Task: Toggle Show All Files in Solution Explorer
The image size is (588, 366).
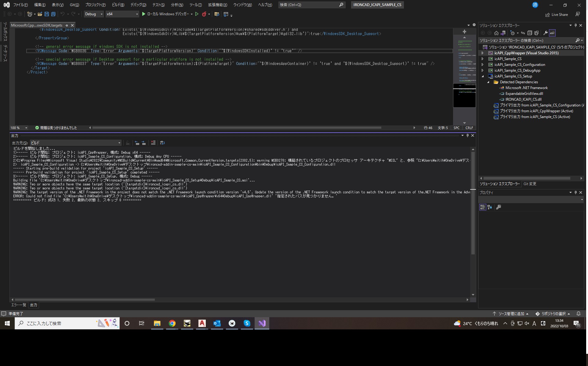Action: tap(536, 33)
